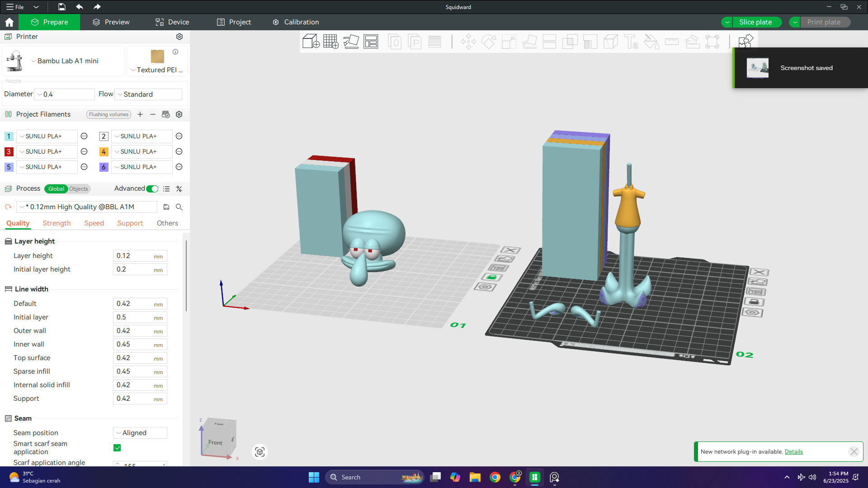Click the save process preset icon
868x488 pixels.
click(x=166, y=207)
